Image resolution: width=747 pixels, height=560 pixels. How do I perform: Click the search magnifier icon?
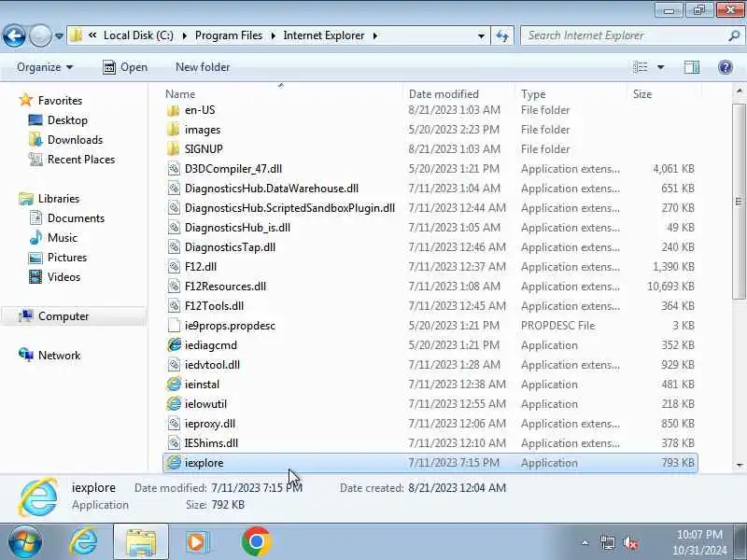point(734,35)
